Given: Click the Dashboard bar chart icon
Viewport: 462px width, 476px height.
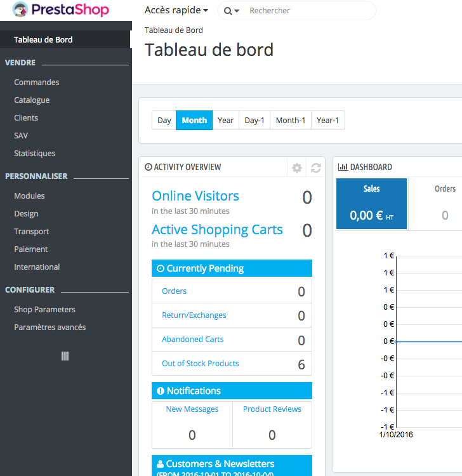Looking at the screenshot, I should (343, 168).
